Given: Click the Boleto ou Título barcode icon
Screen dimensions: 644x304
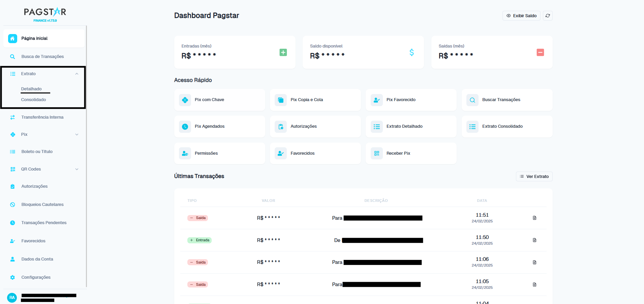Looking at the screenshot, I should (12, 152).
